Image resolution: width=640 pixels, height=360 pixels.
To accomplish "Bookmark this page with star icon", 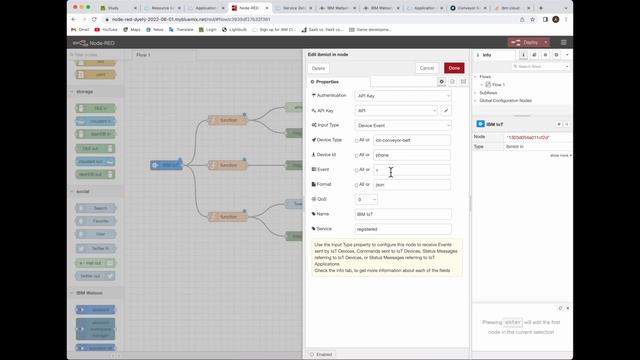I will 533,20.
